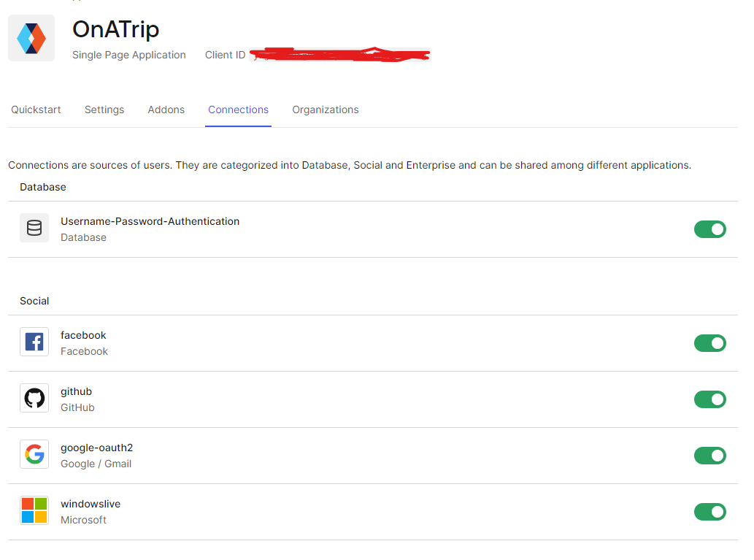Click the Google G logo icon
754x560 pixels.
[34, 454]
